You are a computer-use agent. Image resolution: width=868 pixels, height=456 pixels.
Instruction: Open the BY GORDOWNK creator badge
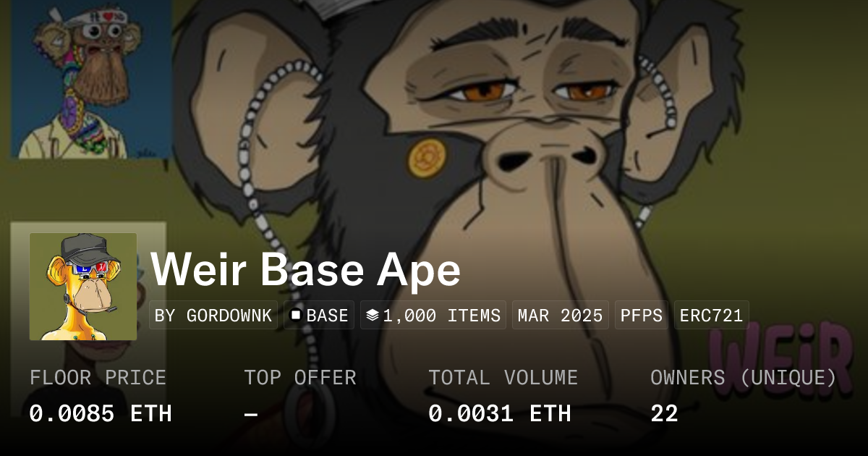tap(213, 316)
